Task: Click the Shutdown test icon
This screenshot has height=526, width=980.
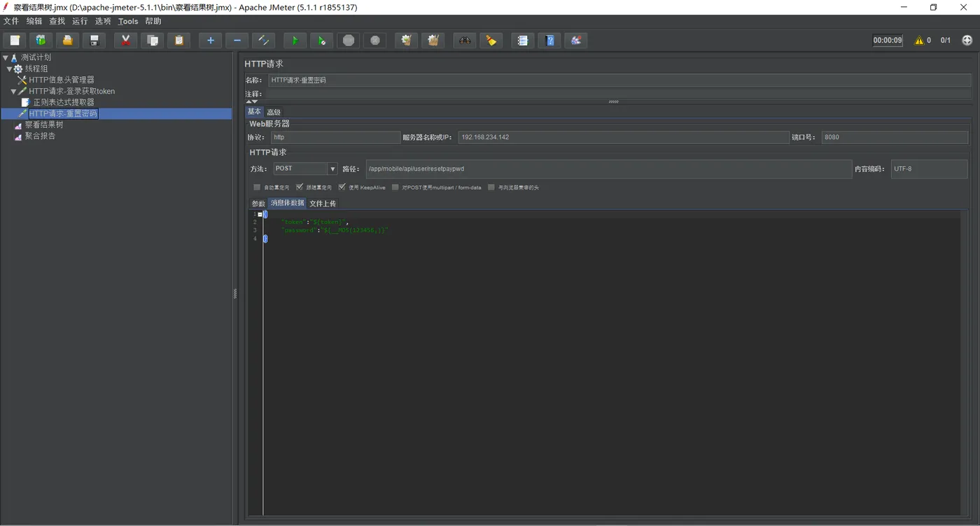Action: pos(374,41)
